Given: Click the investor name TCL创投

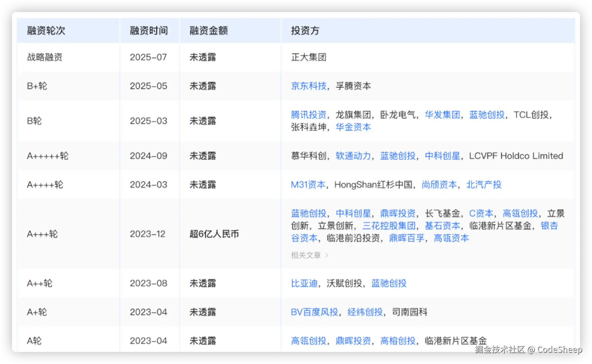Looking at the screenshot, I should point(531,115).
